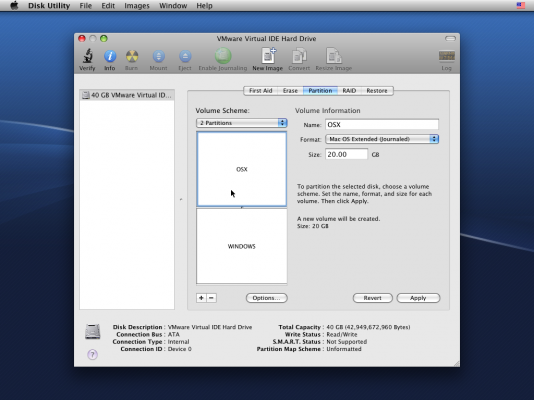Screen dimensions: 534x400
Task: Click the Convert toolbar icon
Action: pyautogui.click(x=299, y=56)
